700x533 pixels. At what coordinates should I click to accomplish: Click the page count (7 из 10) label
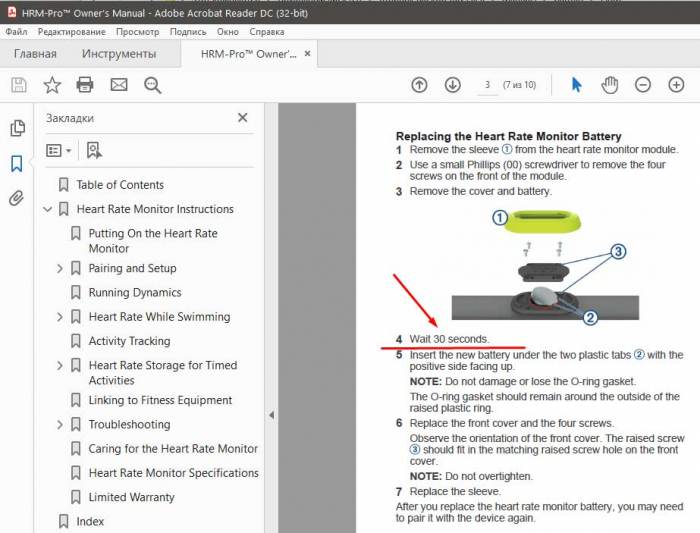tap(519, 85)
